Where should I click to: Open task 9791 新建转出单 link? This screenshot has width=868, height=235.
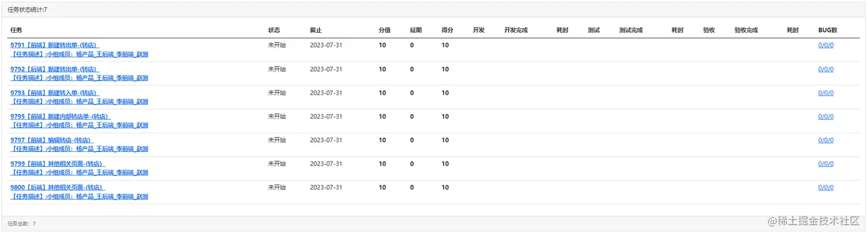55,45
